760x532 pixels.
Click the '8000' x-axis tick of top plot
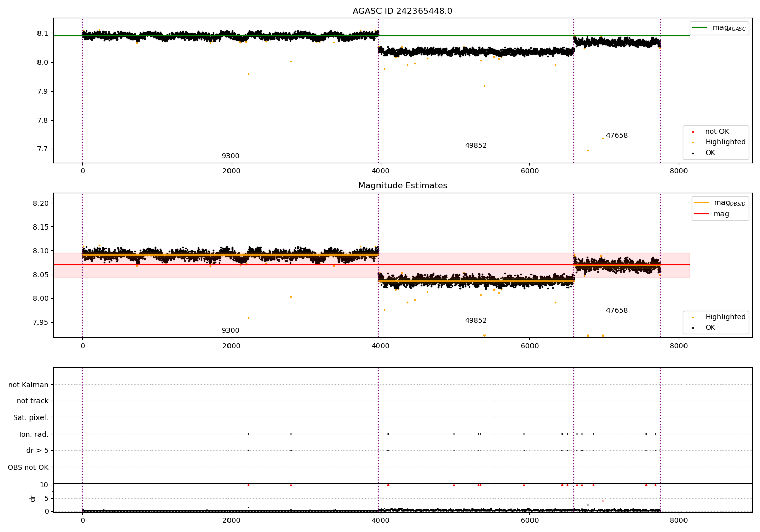(679, 171)
